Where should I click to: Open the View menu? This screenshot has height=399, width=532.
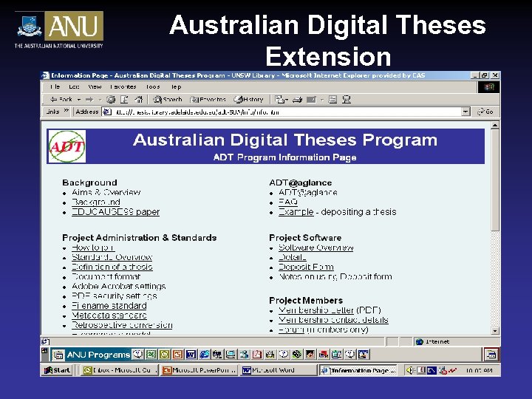point(95,87)
